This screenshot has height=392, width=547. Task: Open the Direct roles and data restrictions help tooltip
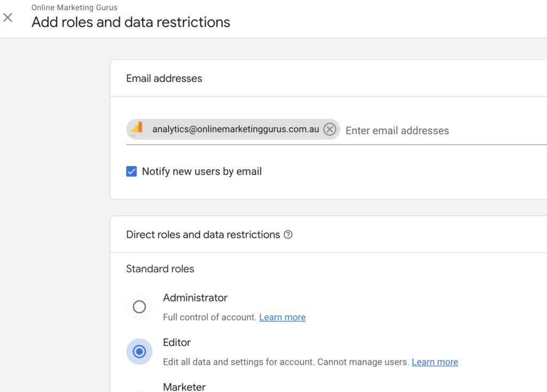[288, 234]
